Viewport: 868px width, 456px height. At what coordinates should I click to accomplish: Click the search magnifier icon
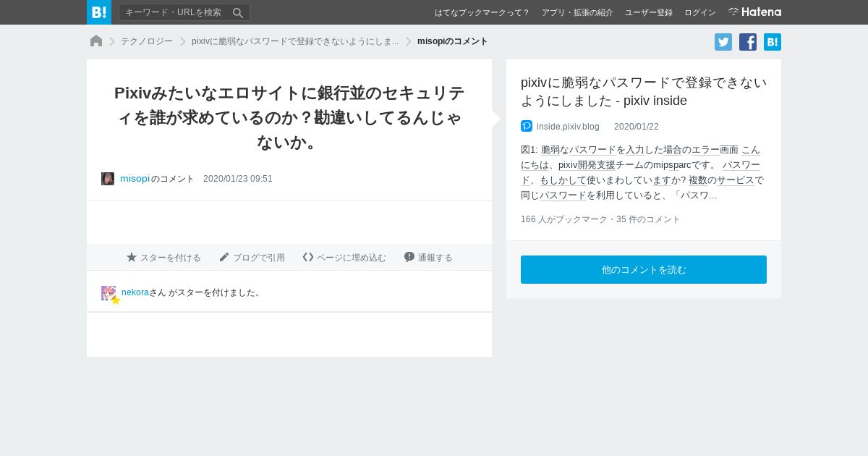click(x=238, y=12)
